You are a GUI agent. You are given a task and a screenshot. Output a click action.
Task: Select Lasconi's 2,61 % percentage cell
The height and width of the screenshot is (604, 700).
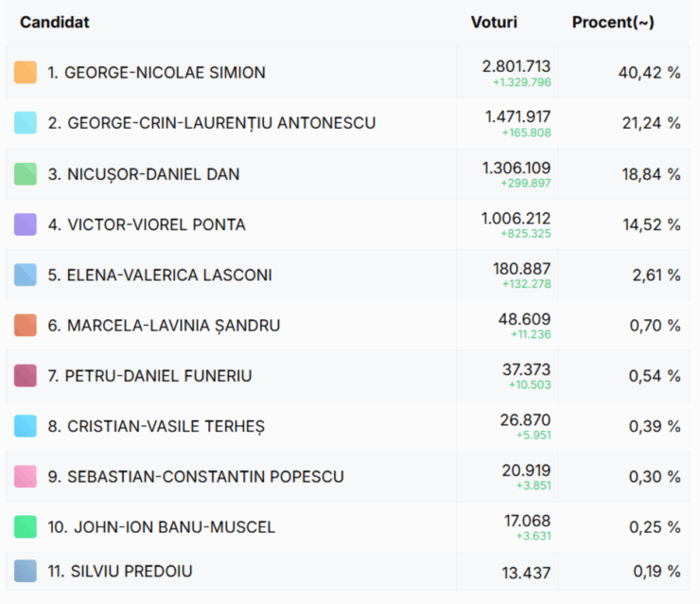click(624, 275)
